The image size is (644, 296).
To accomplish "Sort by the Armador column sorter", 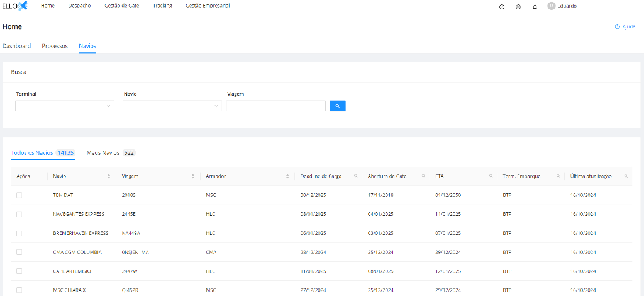I will click(287, 176).
